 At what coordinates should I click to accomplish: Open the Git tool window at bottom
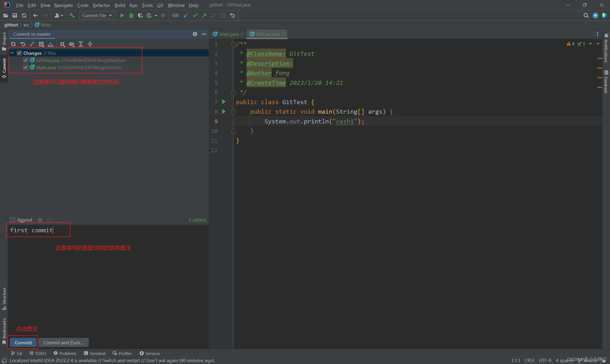(x=17, y=353)
